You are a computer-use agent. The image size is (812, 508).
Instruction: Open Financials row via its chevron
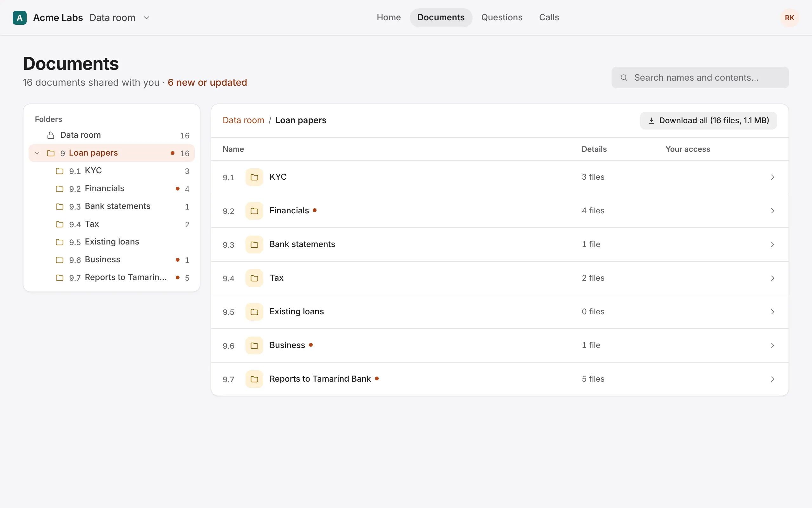click(x=772, y=211)
